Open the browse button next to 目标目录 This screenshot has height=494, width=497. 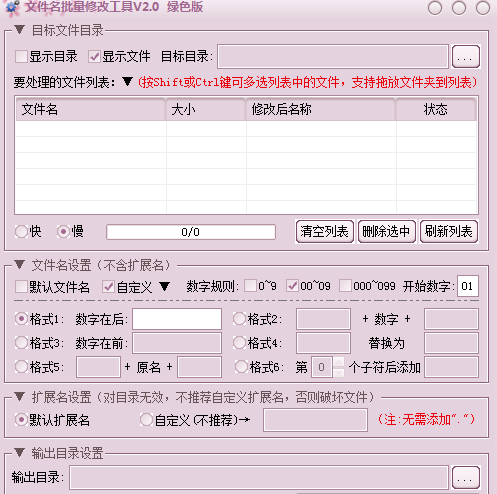tap(466, 57)
